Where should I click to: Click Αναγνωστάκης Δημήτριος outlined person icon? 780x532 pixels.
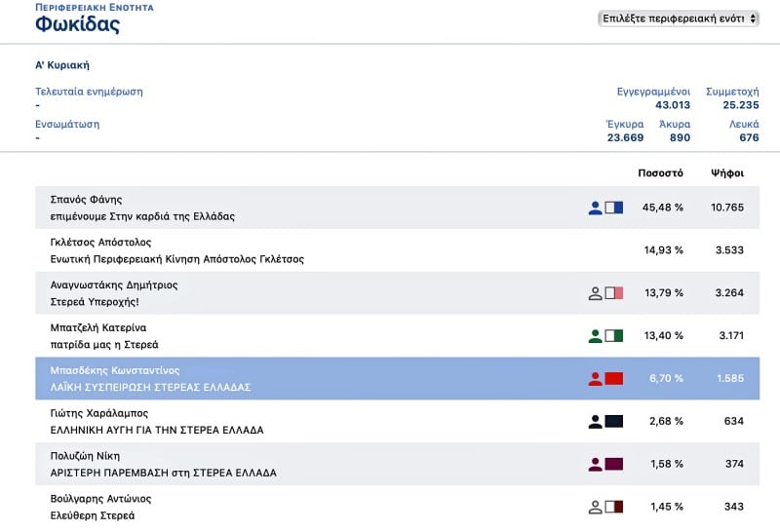click(x=595, y=293)
